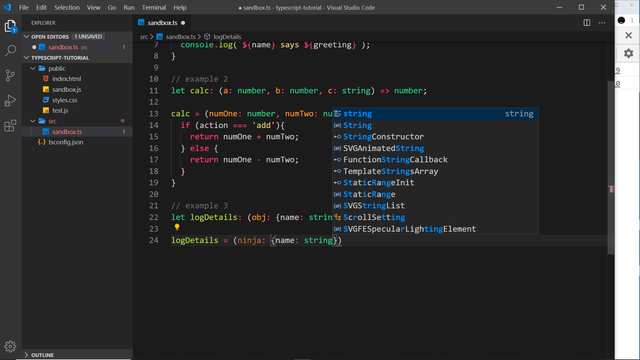
Task: Choose capitalized 'String' suggestion
Action: pos(435,125)
